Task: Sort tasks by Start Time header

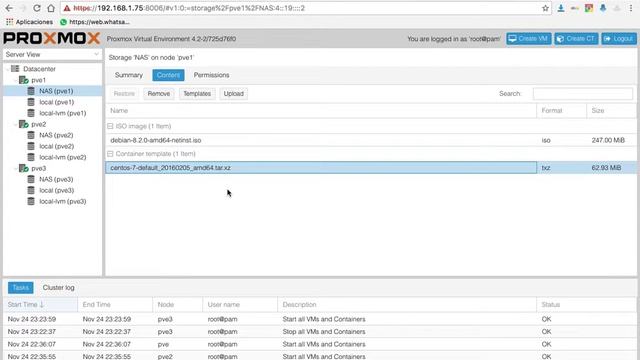Action: (x=40, y=304)
